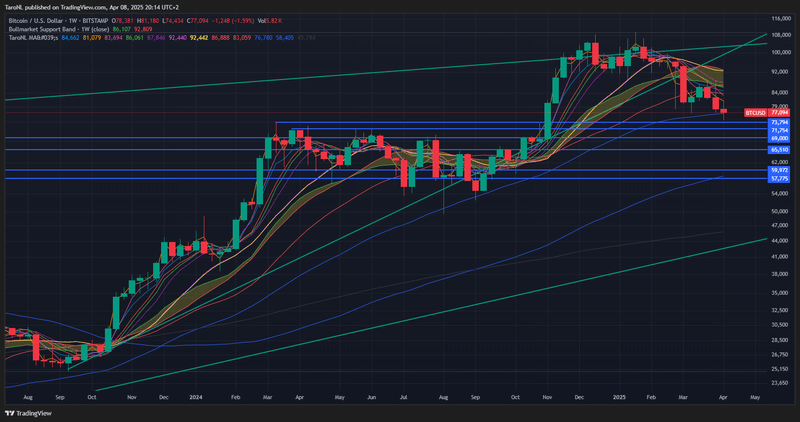Click the blue price line label '57,775'
This screenshot has width=800, height=422.
click(779, 179)
